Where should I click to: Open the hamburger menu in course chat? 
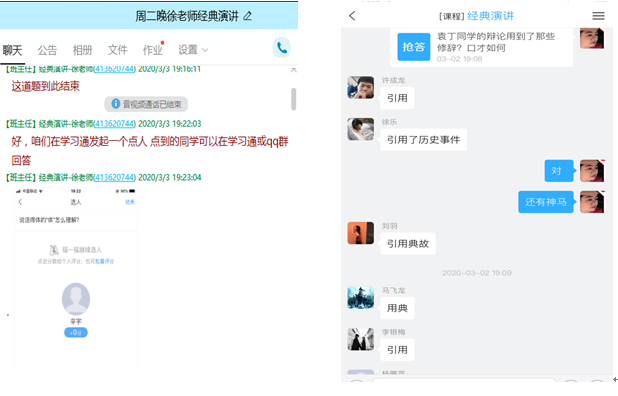pos(598,16)
